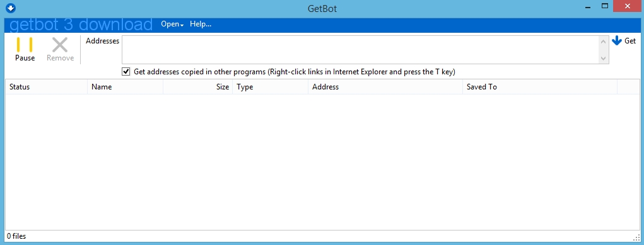Sort by the Address column header
The image size is (644, 245).
[x=385, y=87]
